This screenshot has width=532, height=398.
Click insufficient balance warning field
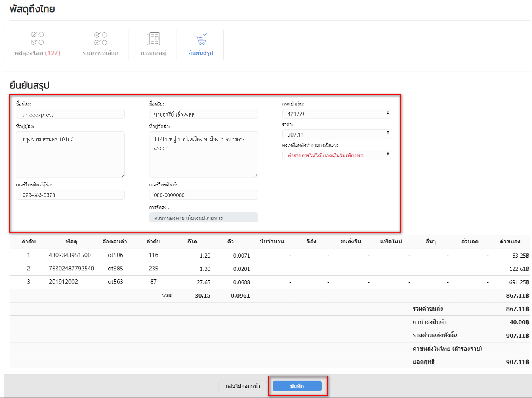click(x=336, y=155)
